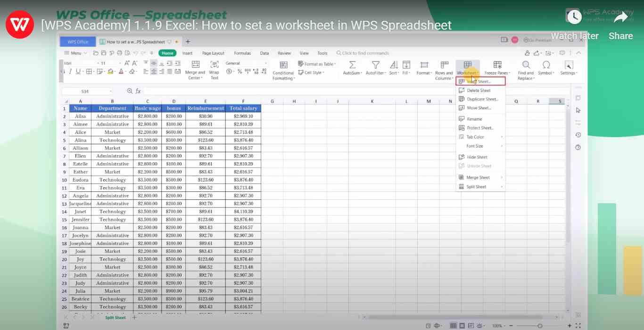Switch to the Formulas ribbon tab
The image size is (644, 330).
pos(242,53)
